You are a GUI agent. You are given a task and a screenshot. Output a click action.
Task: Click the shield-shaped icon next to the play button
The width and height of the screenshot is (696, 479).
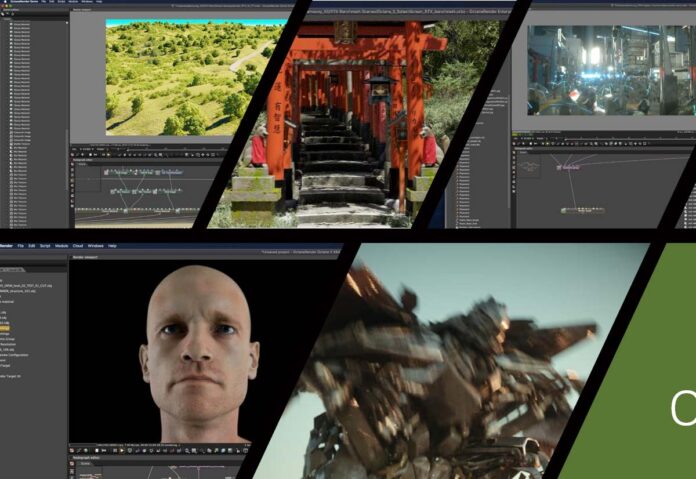[130, 451]
